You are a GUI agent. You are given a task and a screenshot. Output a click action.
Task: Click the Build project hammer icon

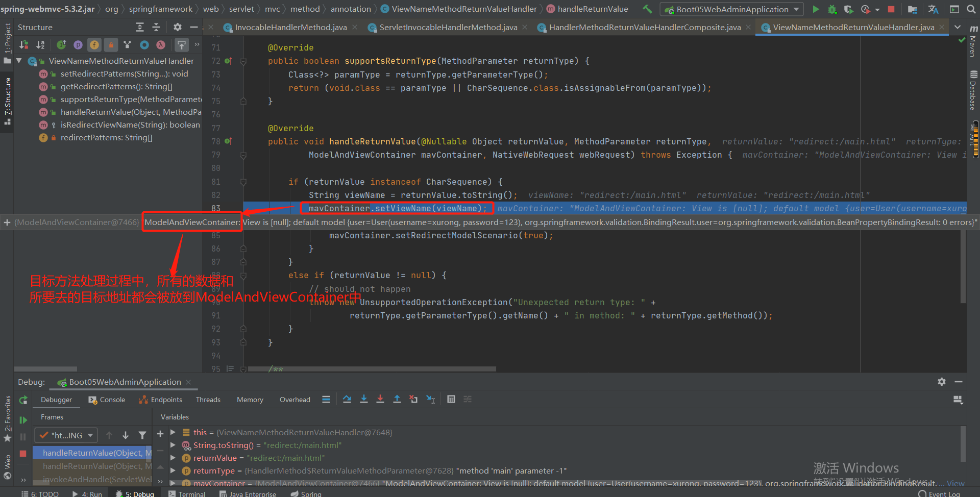click(647, 9)
